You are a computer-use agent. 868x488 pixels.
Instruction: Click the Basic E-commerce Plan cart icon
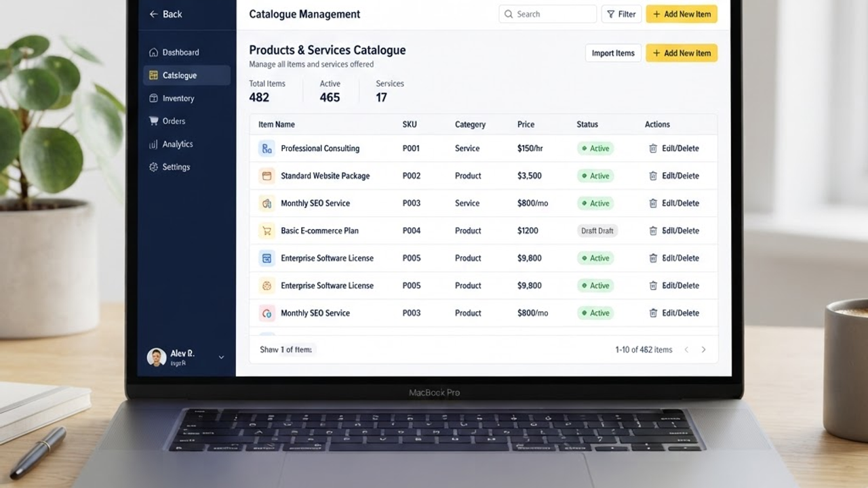tap(267, 230)
